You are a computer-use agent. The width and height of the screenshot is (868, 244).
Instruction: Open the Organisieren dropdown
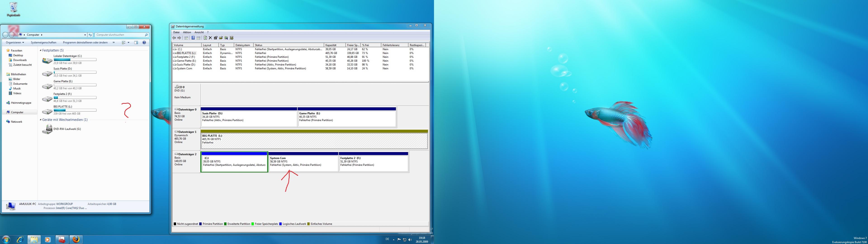(15, 43)
